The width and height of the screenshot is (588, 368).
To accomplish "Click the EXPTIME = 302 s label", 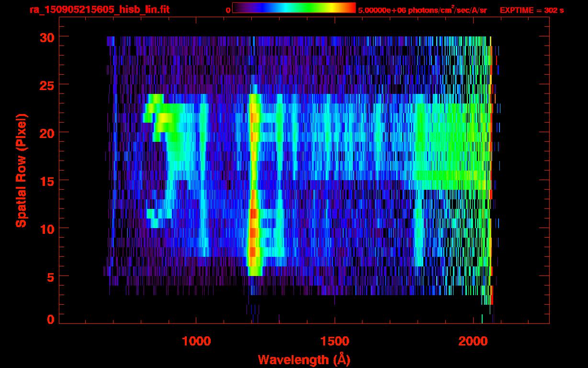I will click(x=531, y=10).
